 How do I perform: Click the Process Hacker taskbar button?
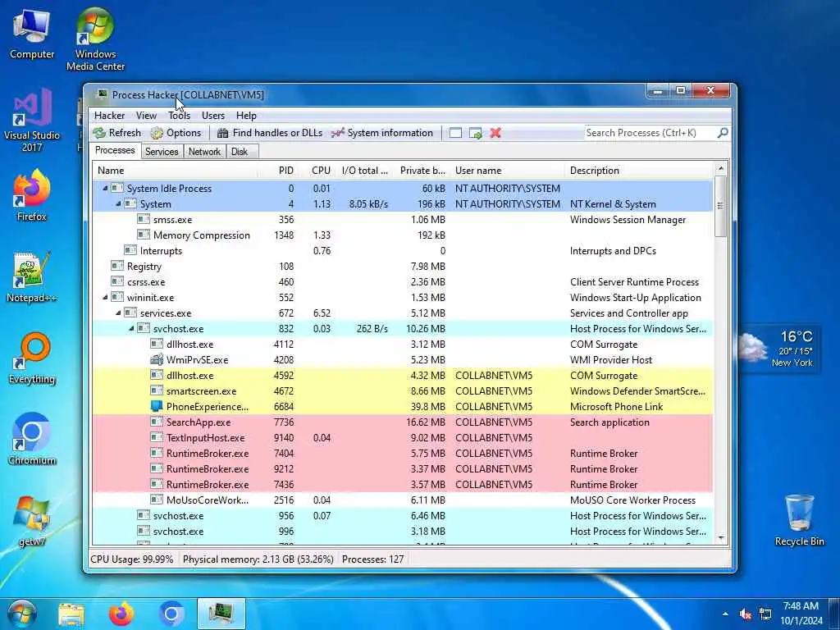(221, 614)
